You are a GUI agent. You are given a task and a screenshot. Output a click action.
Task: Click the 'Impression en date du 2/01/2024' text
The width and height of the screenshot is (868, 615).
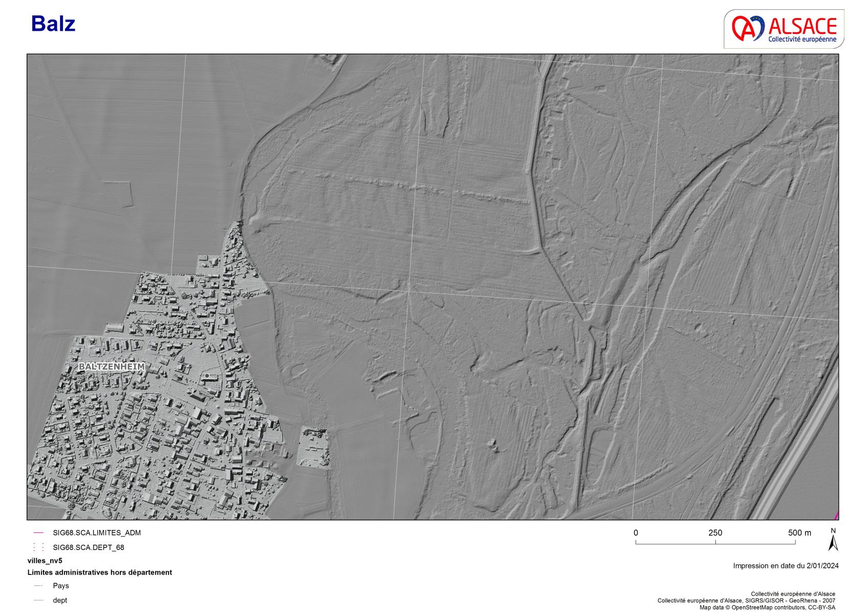coord(786,566)
